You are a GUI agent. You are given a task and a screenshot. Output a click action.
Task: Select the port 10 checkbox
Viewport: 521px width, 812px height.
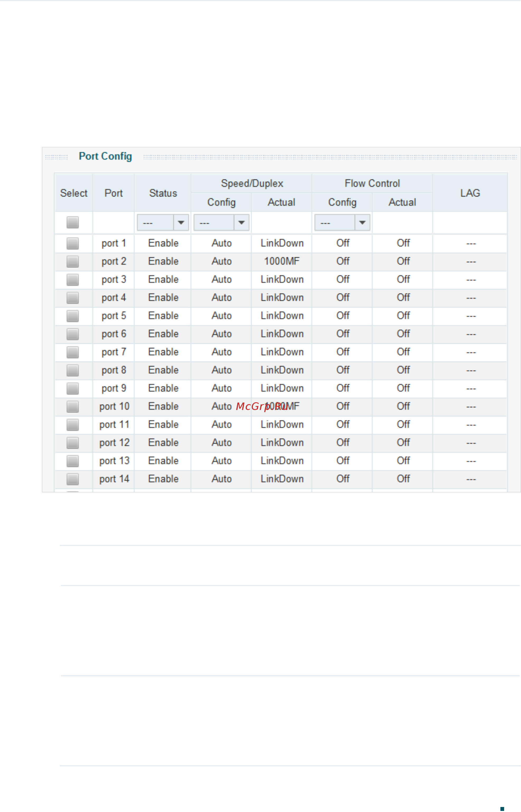tap(73, 407)
